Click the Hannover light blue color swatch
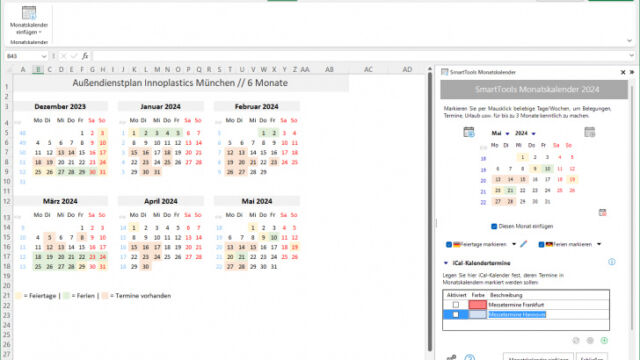 [478, 315]
